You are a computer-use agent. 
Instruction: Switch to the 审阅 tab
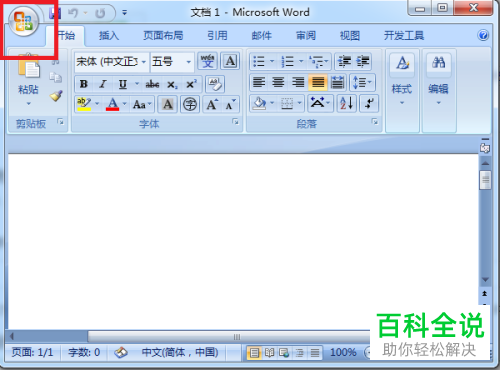tap(306, 35)
